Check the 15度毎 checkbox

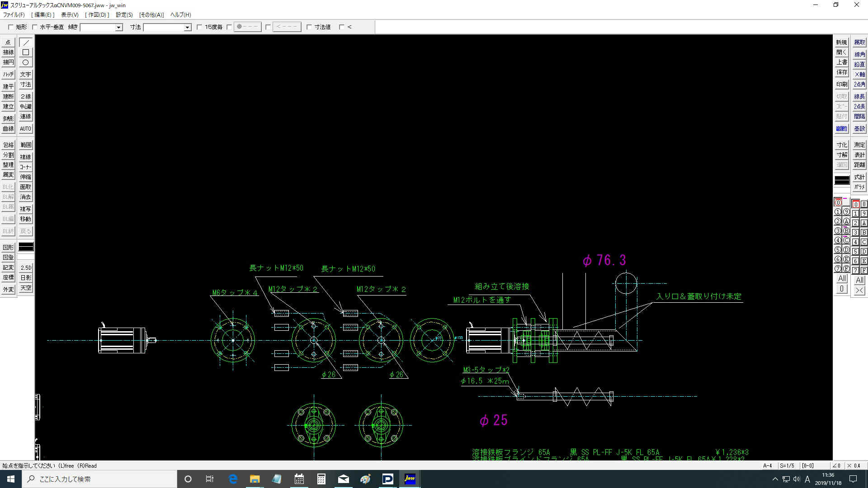click(x=199, y=27)
